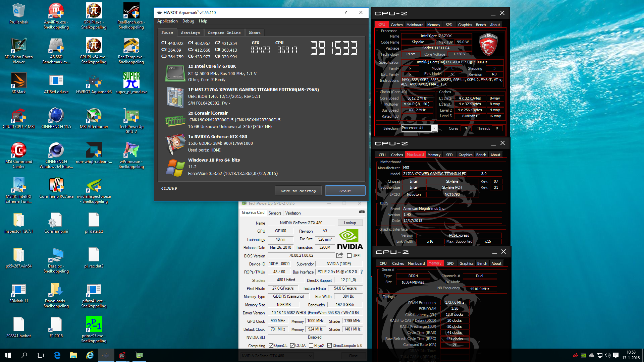Launch 3DMark desktop icon
The height and width of the screenshot is (362, 644).
[19, 83]
